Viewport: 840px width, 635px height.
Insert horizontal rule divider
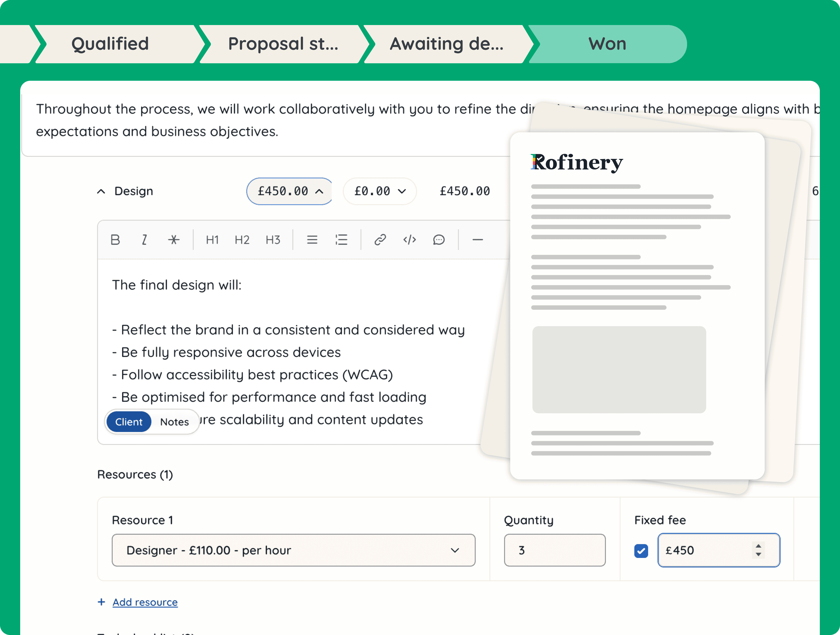point(477,240)
